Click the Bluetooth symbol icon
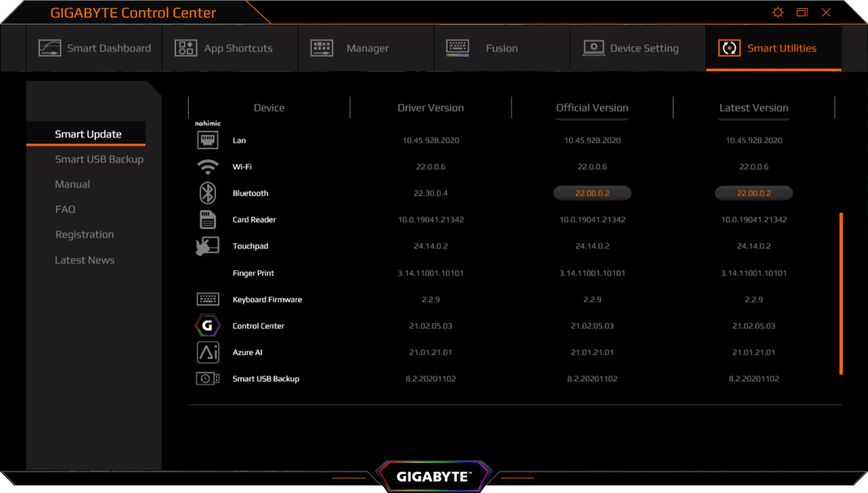This screenshot has width=868, height=493. pos(208,193)
